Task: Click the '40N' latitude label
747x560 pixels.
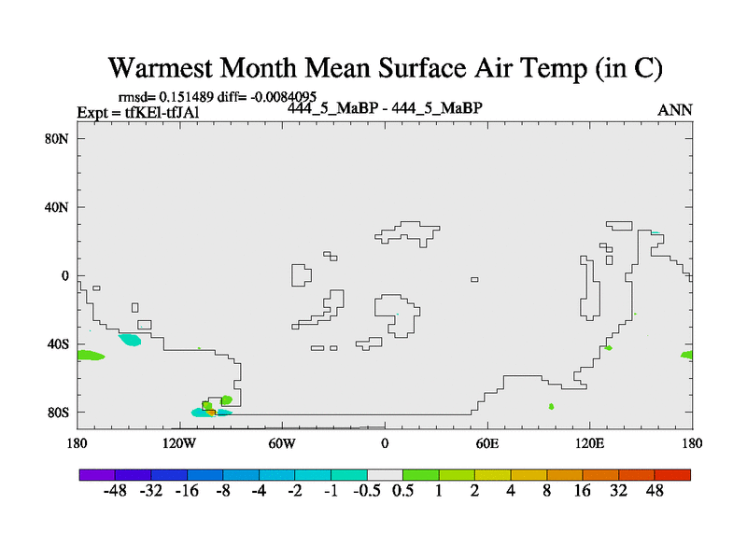Action: pyautogui.click(x=57, y=207)
